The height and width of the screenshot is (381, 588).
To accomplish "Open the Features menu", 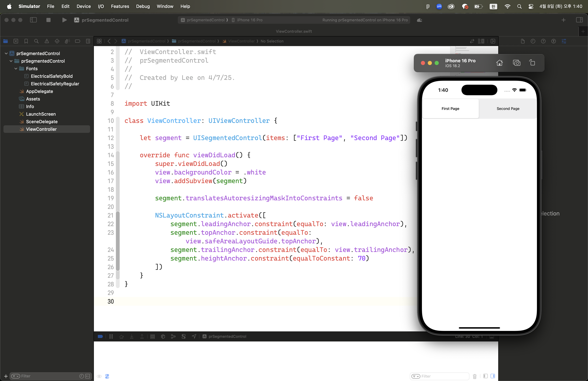I will point(120,6).
